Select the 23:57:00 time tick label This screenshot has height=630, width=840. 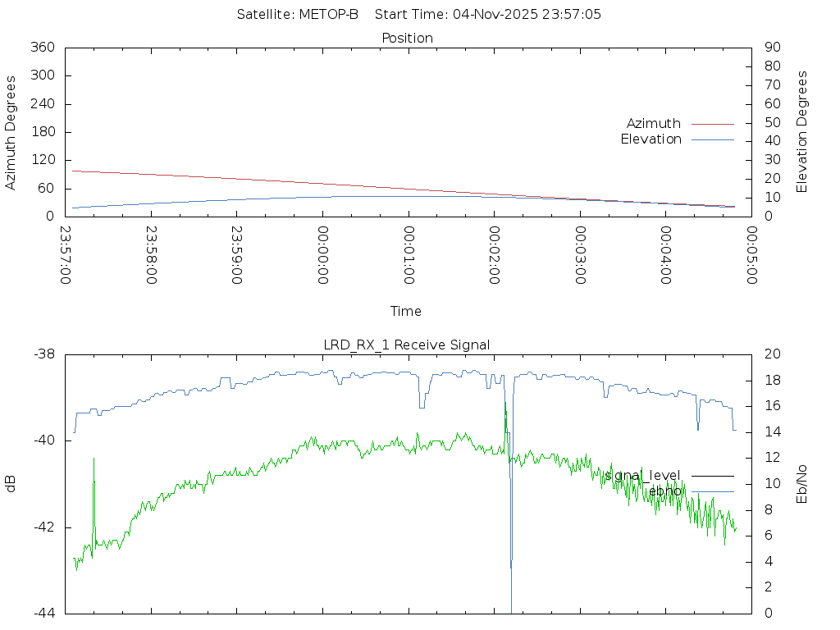tap(66, 255)
